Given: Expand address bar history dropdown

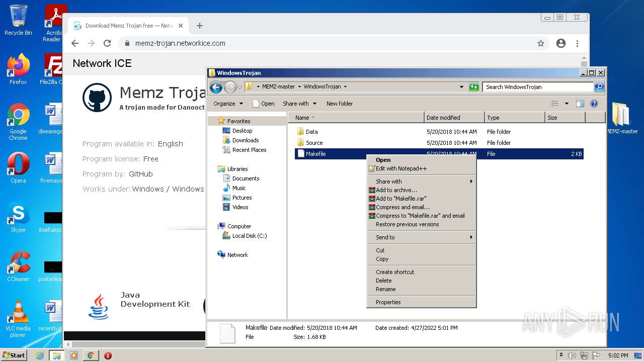Looking at the screenshot, I should coord(461,86).
